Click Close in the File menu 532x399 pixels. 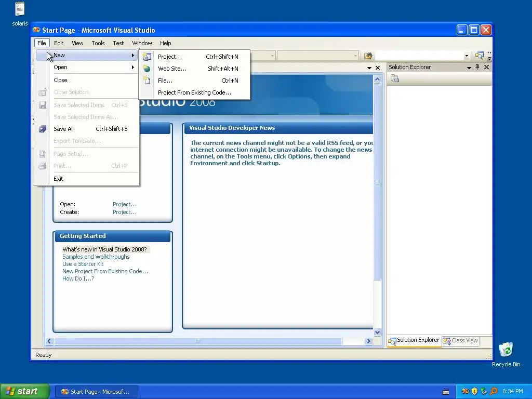click(87, 80)
